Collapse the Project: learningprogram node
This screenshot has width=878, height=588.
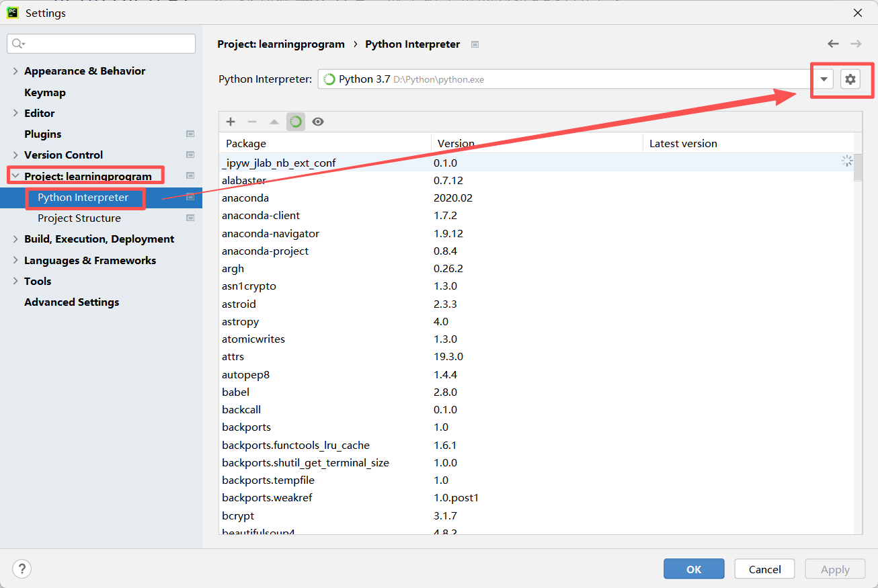[x=15, y=176]
